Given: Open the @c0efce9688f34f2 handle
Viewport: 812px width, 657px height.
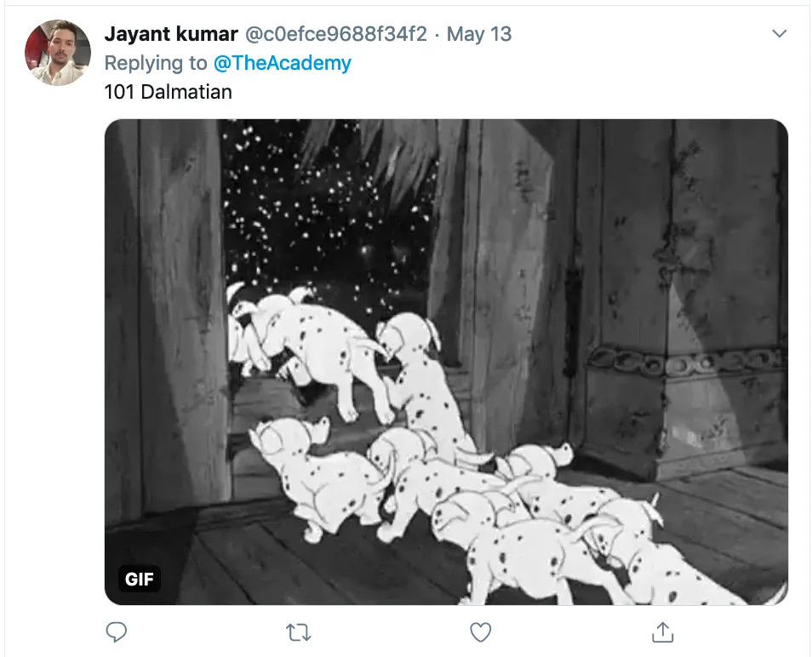Looking at the screenshot, I should pos(335,34).
